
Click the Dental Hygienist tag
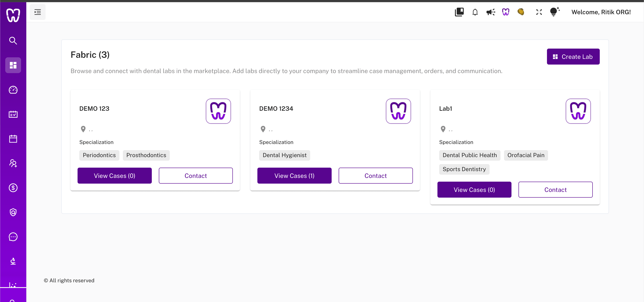click(285, 155)
